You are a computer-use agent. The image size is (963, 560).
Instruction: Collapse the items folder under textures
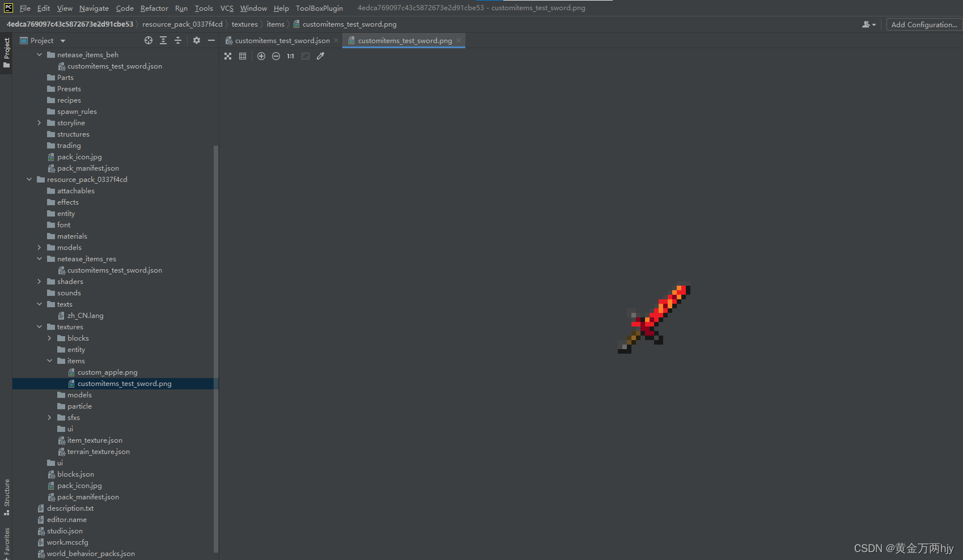[x=49, y=360]
